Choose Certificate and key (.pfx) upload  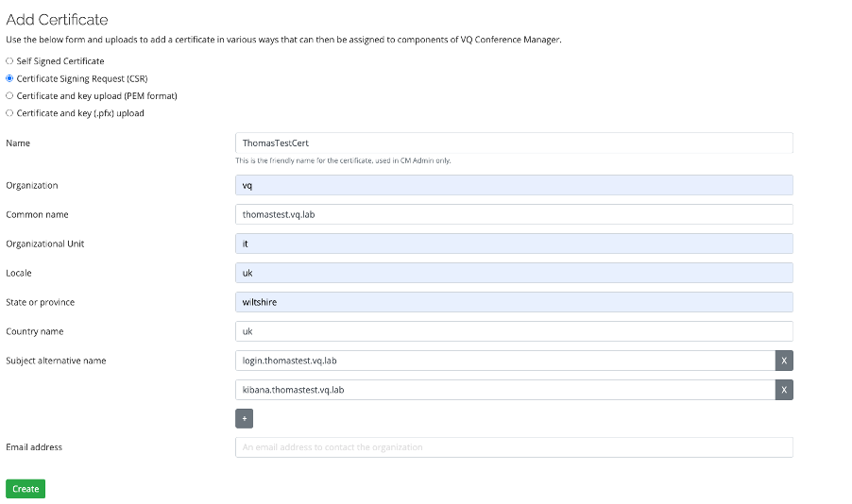click(9, 113)
